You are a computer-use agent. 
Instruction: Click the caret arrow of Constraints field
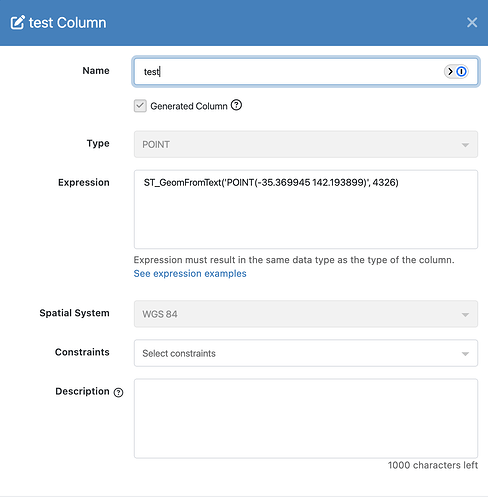465,354
